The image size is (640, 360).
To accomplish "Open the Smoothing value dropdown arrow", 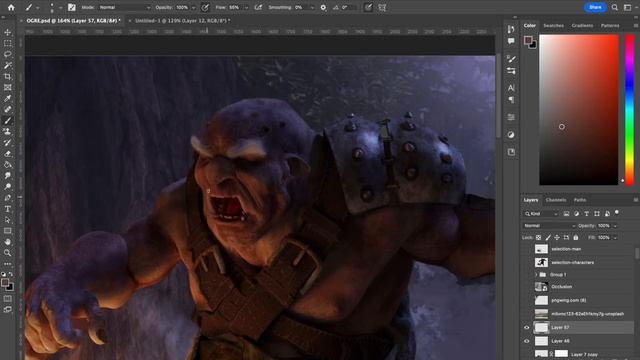I will [x=312, y=8].
